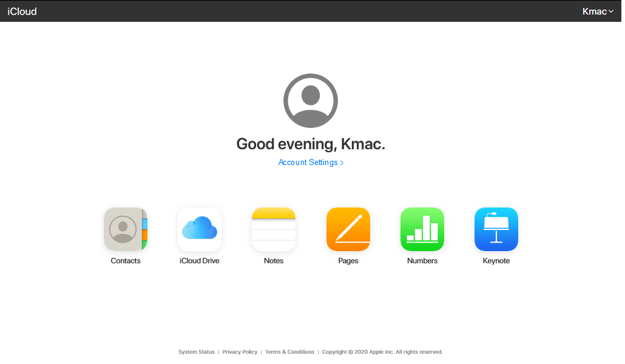This screenshot has height=364, width=625.
Task: Click the Pages label text
Action: click(x=348, y=260)
